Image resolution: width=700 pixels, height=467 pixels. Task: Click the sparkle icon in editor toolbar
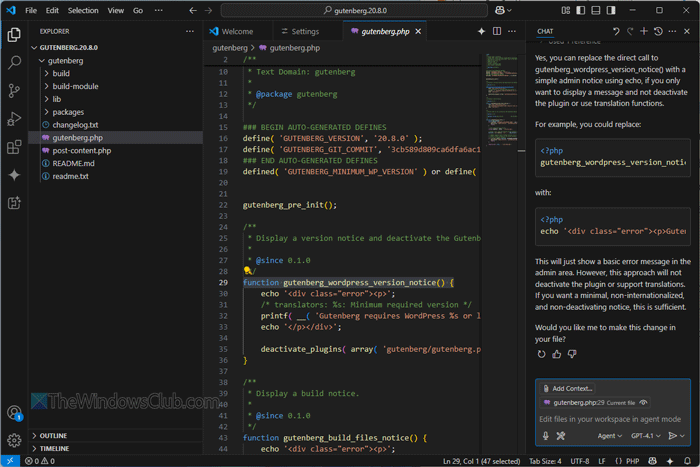pyautogui.click(x=481, y=31)
